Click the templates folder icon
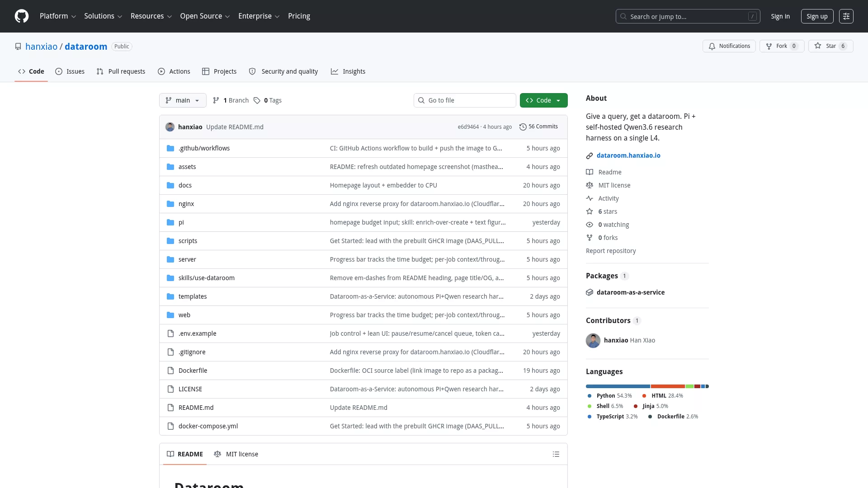Image resolution: width=868 pixels, height=488 pixels. tap(170, 296)
